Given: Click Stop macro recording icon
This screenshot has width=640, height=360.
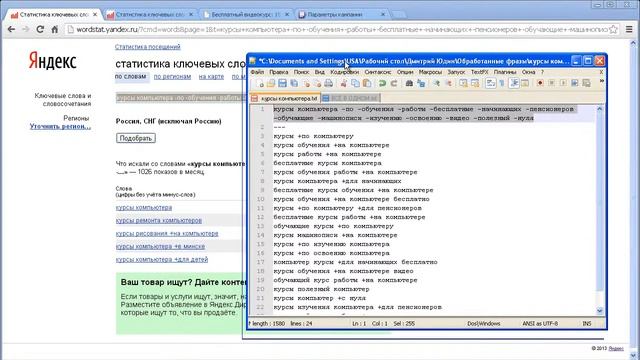Looking at the screenshot, I should click(551, 83).
